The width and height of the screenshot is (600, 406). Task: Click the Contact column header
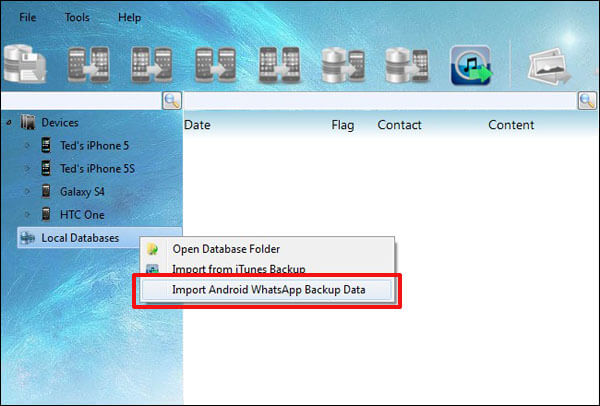[399, 125]
